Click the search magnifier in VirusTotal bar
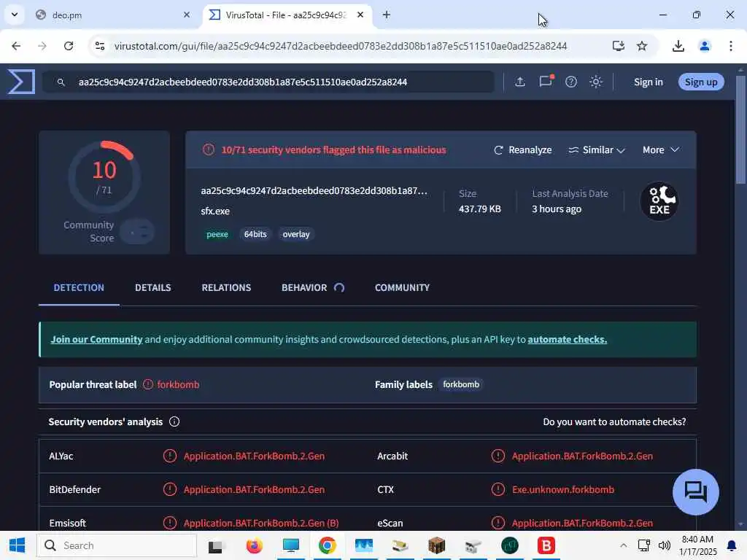747x560 pixels. (61, 82)
